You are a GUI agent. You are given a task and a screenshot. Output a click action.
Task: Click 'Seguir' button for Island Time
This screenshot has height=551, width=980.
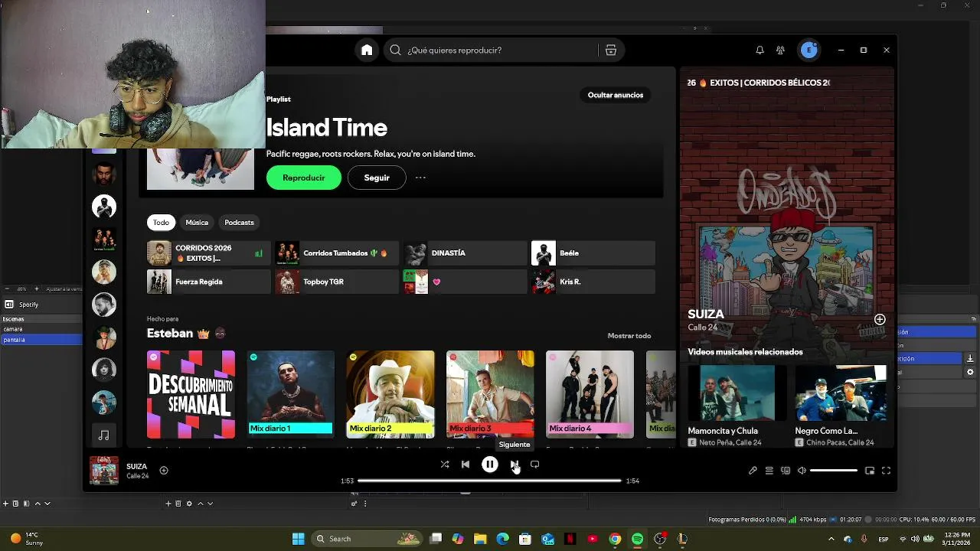[377, 178]
